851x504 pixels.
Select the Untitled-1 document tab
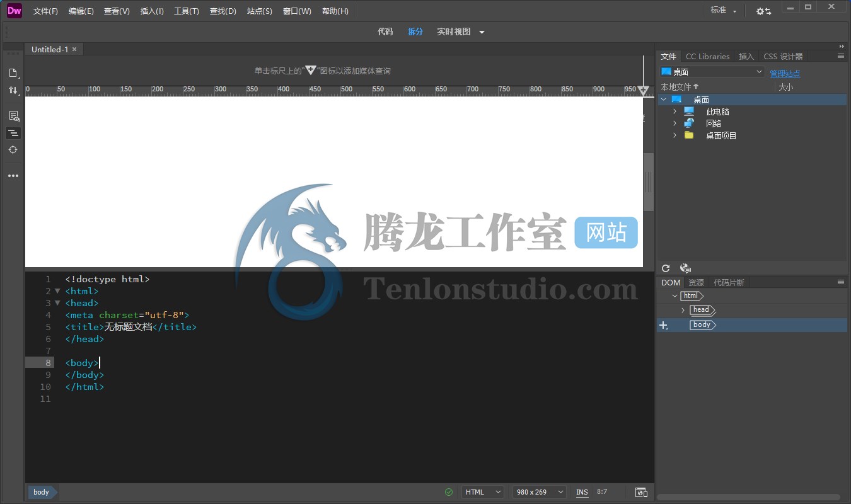coord(49,49)
